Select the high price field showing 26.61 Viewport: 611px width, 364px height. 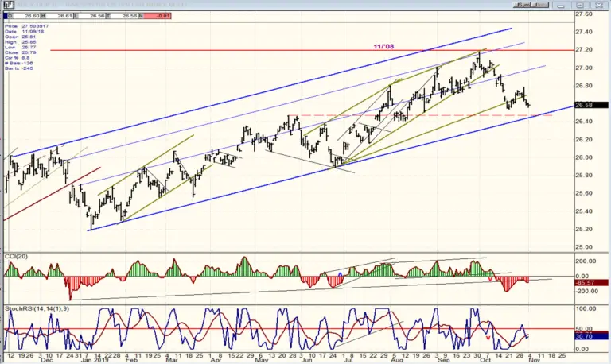[56, 16]
